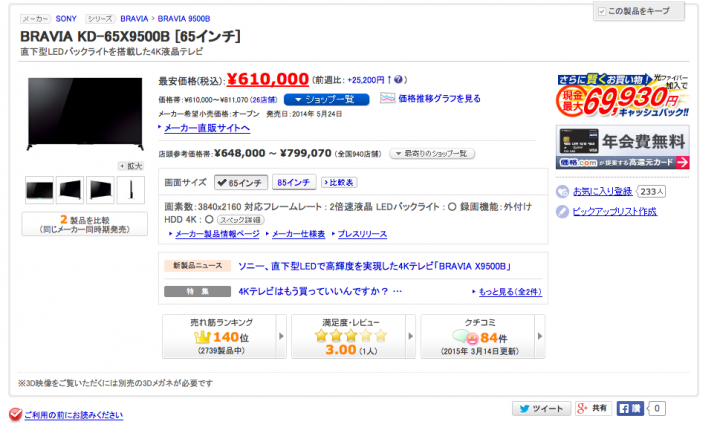This screenshot has width=720, height=430.
Task: Click the 84件 review count
Action: click(494, 338)
